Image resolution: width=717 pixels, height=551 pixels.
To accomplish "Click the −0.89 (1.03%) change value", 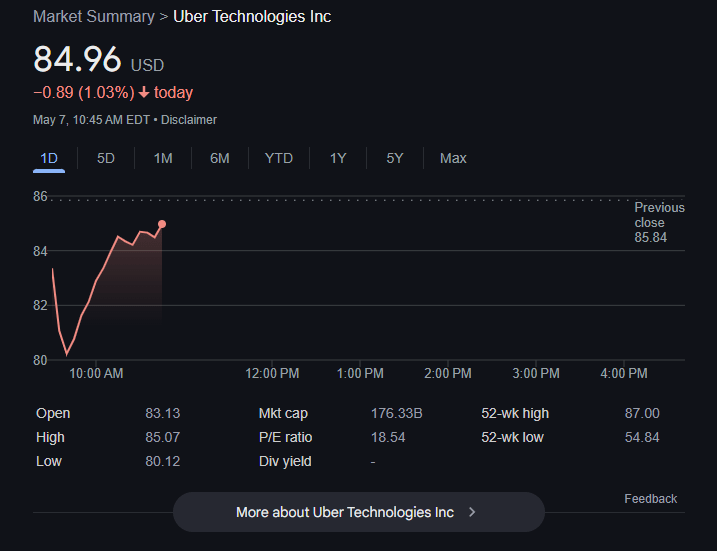I will [x=84, y=93].
